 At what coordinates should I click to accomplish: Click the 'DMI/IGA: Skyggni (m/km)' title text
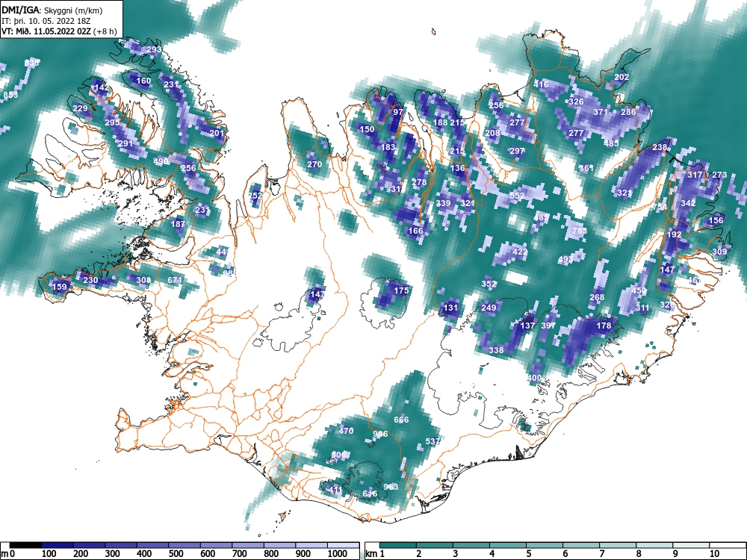coord(52,10)
